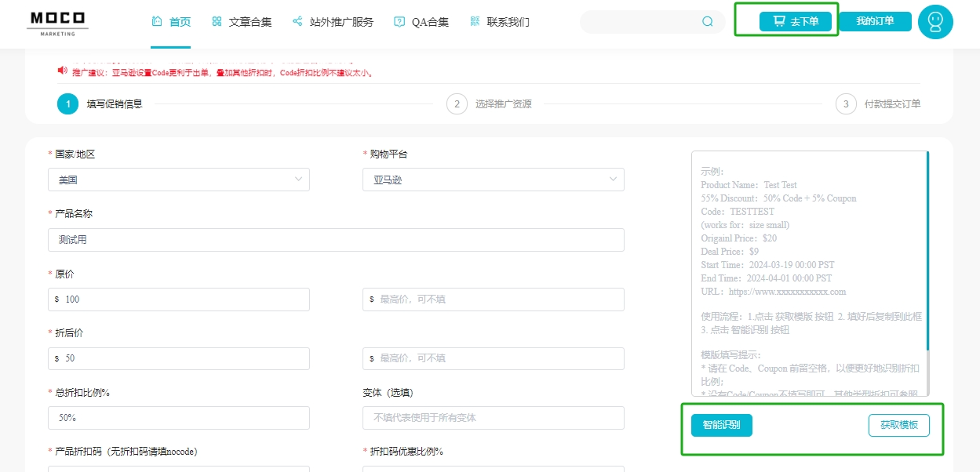Click the home icon beside 首页
Viewport: 980px width, 472px height.
(157, 21)
